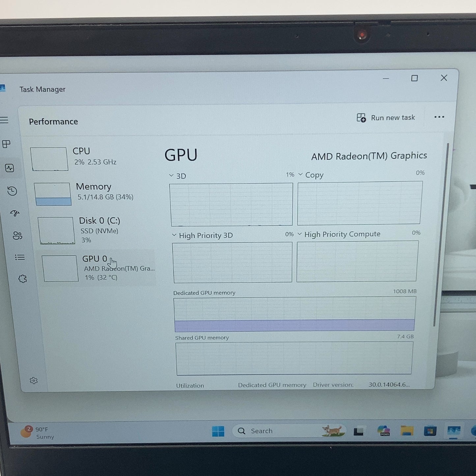This screenshot has width=476, height=476.
Task: Click the "Performance" page heading
Action: 53,122
